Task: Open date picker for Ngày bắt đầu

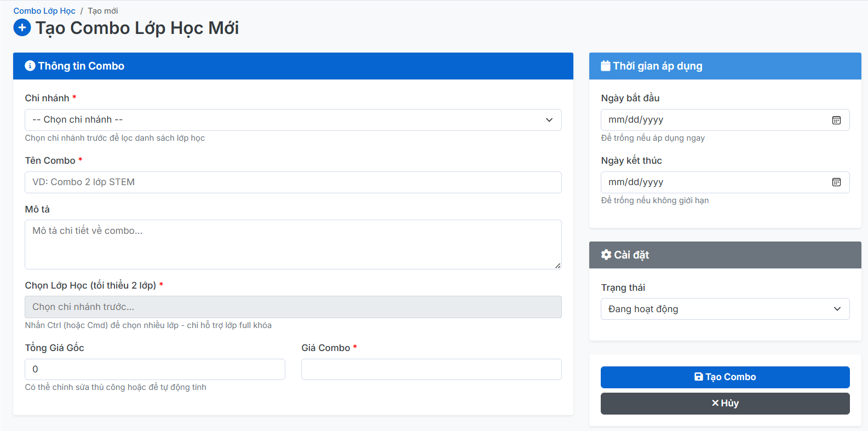Action: coord(836,120)
